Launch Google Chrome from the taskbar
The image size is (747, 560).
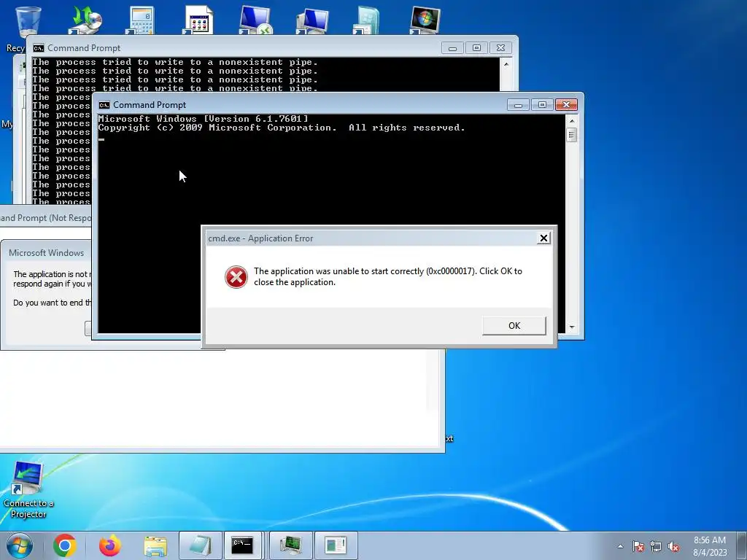click(65, 545)
